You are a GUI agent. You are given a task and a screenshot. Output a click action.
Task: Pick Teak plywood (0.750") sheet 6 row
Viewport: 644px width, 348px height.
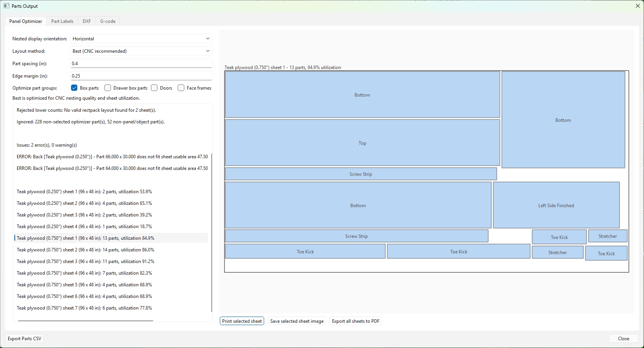111,296
